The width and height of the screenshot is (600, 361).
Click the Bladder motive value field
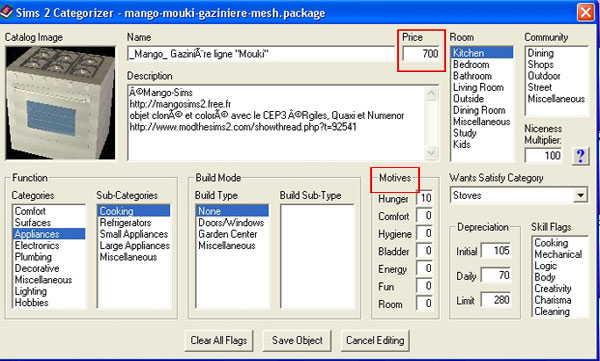point(425,251)
